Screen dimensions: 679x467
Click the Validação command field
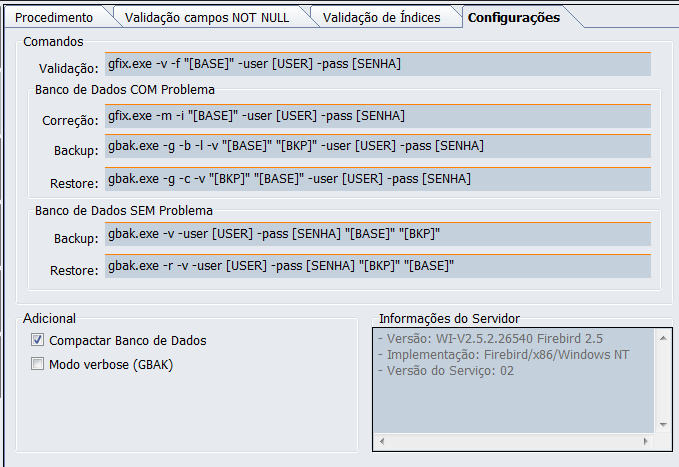[x=377, y=65]
